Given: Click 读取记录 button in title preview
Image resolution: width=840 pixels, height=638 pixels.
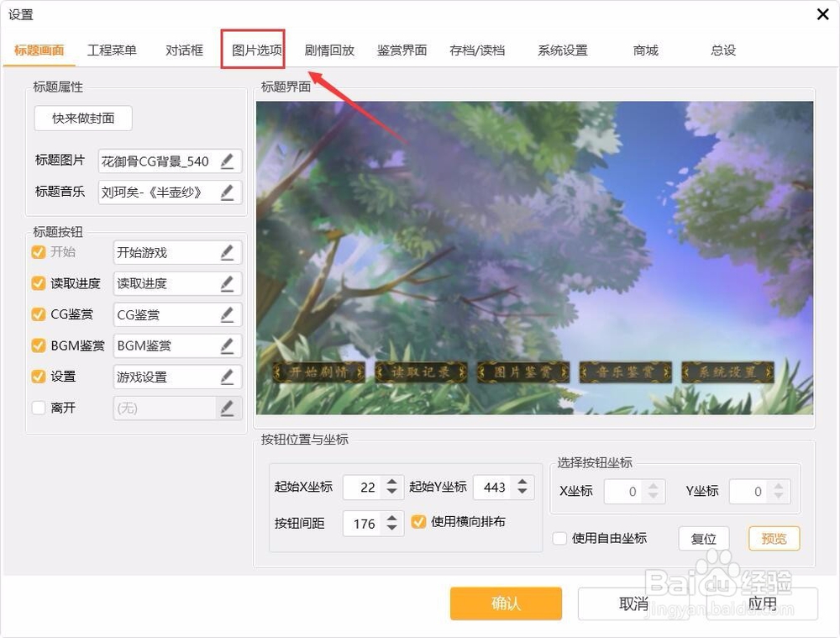Looking at the screenshot, I should point(421,372).
